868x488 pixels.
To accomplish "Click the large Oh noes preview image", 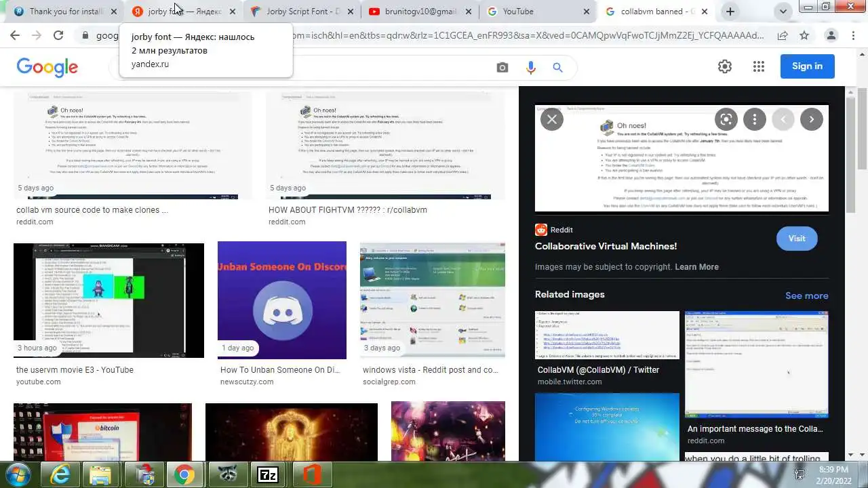I will point(682,158).
